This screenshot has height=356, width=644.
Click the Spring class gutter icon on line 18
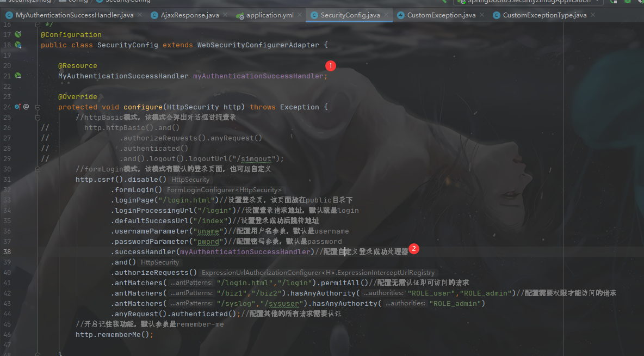[18, 45]
